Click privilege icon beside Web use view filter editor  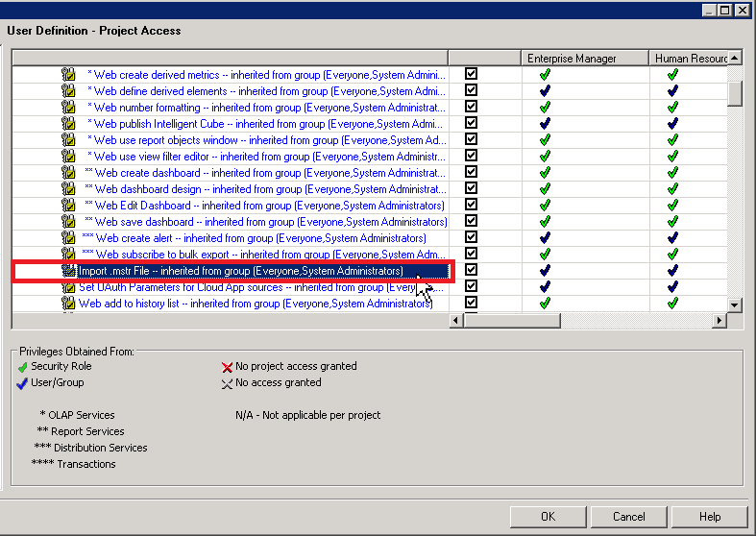(68, 157)
